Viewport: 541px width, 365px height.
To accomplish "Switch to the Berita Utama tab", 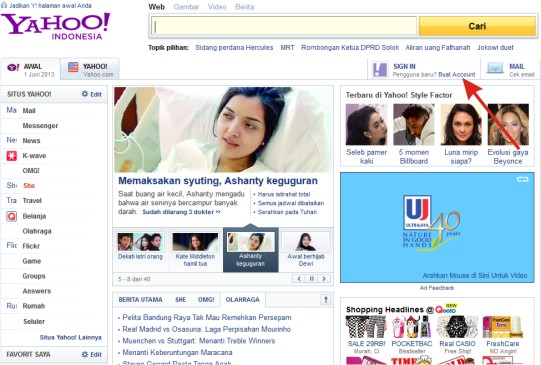I will (140, 299).
